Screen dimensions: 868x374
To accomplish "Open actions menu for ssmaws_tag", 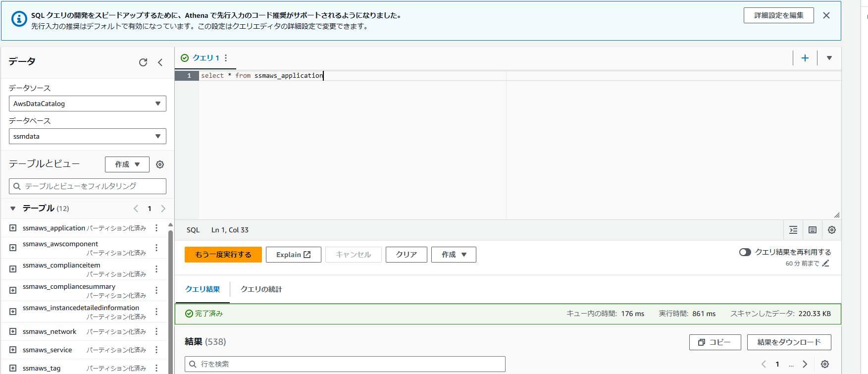I will pos(156,368).
